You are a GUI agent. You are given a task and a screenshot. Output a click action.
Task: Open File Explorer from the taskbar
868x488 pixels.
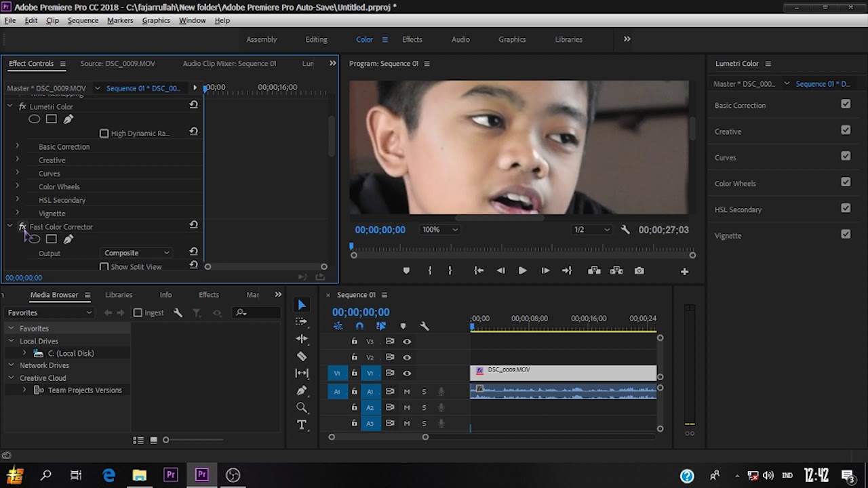click(140, 475)
